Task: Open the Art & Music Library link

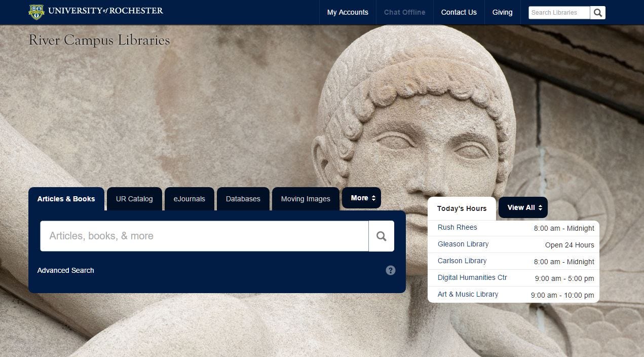Action: (468, 294)
